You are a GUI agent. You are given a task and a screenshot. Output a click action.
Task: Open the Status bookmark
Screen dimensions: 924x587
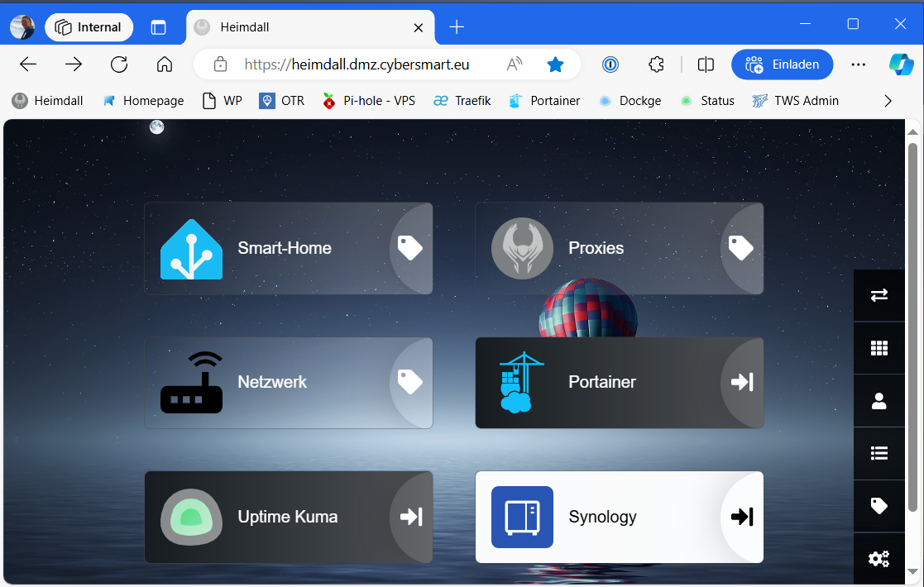[707, 101]
